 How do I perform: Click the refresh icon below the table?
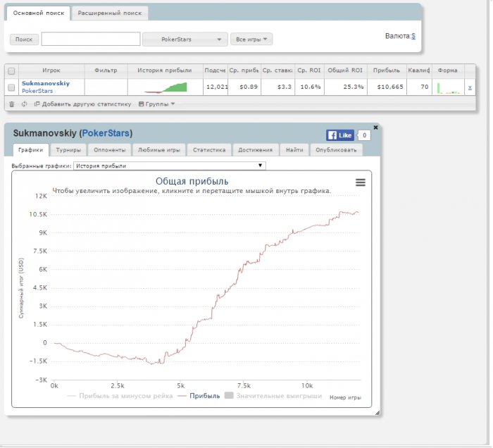(x=25, y=104)
